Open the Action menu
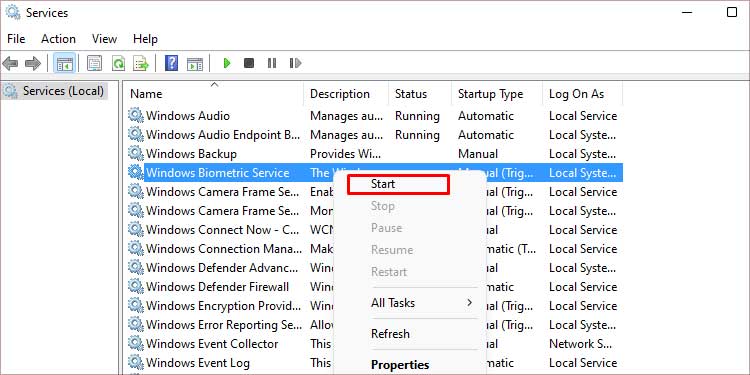 (x=58, y=39)
